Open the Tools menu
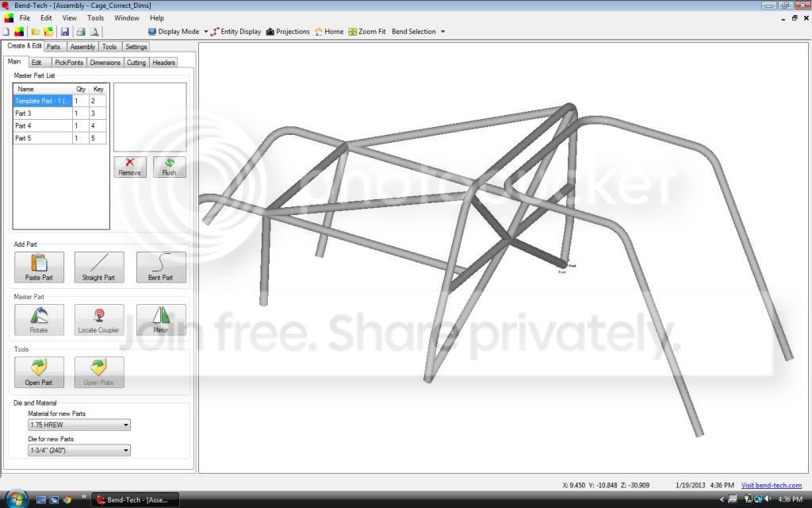 point(95,17)
